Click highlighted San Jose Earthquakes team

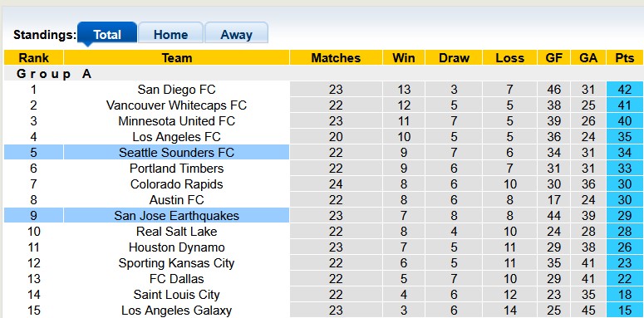pos(176,215)
